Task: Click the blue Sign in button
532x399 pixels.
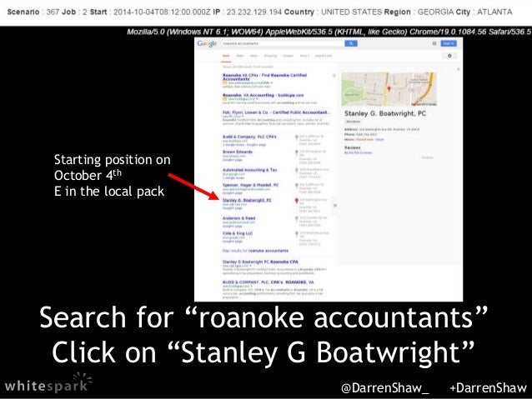Action: click(449, 43)
